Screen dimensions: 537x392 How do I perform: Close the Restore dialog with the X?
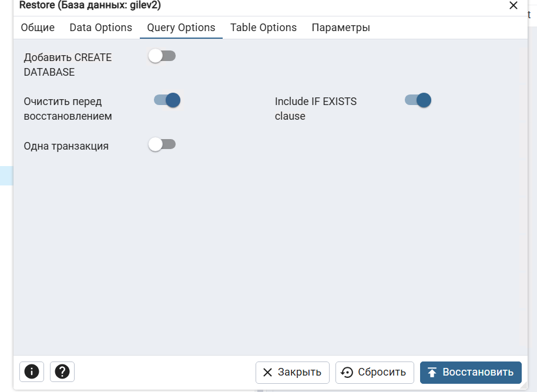coord(513,5)
